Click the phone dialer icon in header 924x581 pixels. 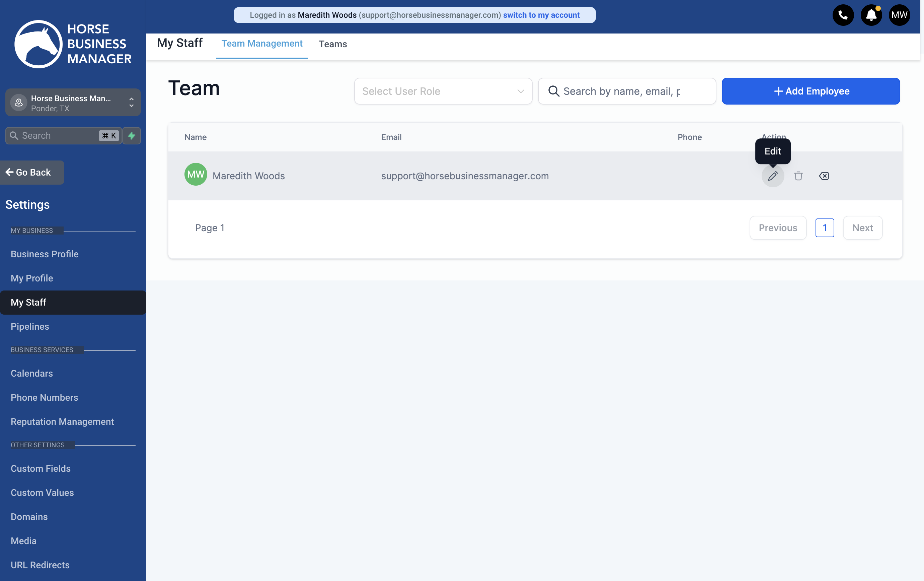click(x=843, y=15)
